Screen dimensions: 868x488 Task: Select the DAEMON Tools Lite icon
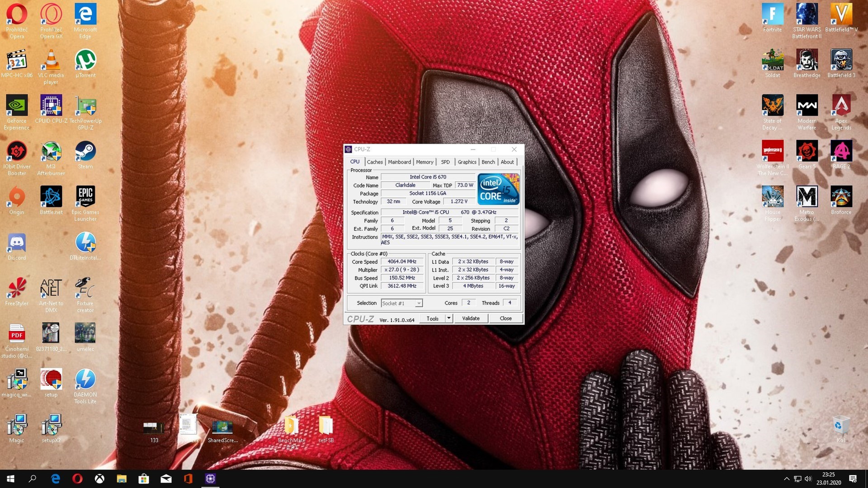85,386
